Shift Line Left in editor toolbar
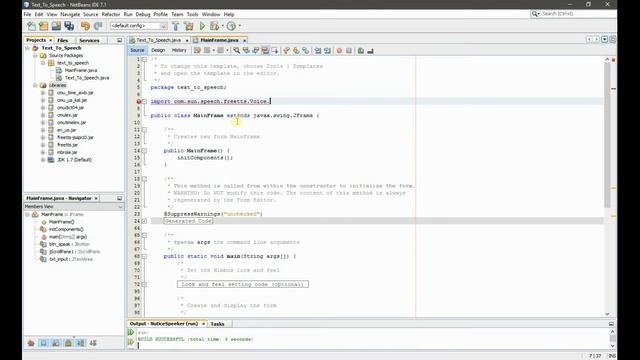Screen dimensions: 640x360 tap(318, 51)
